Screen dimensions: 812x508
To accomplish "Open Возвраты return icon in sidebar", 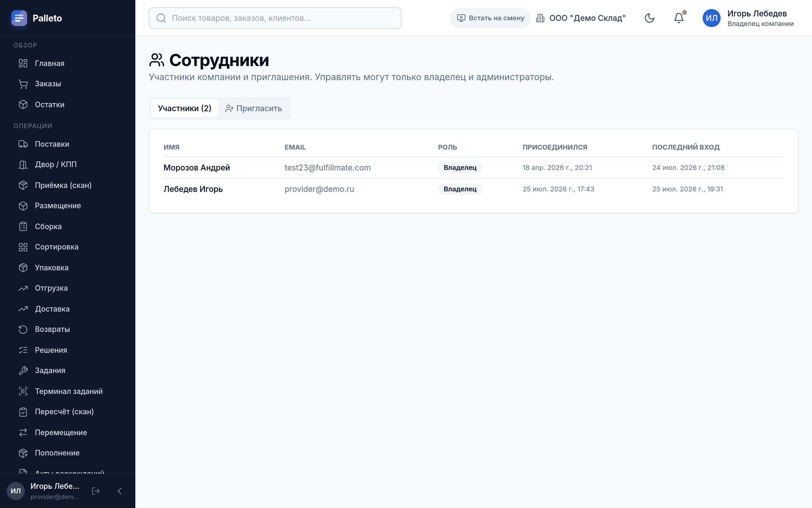I will (23, 329).
